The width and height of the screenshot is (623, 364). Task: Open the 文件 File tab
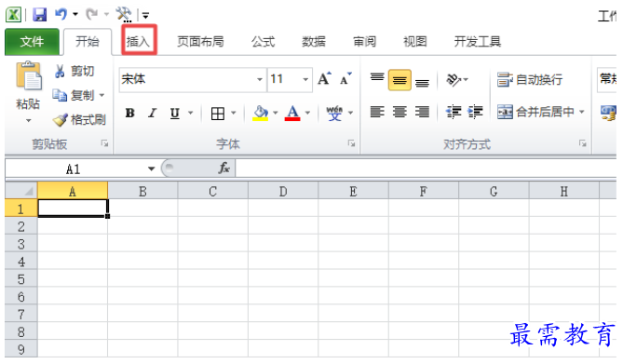coord(33,41)
